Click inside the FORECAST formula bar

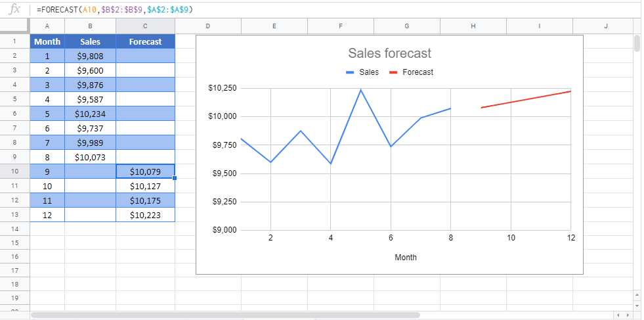tap(337, 9)
